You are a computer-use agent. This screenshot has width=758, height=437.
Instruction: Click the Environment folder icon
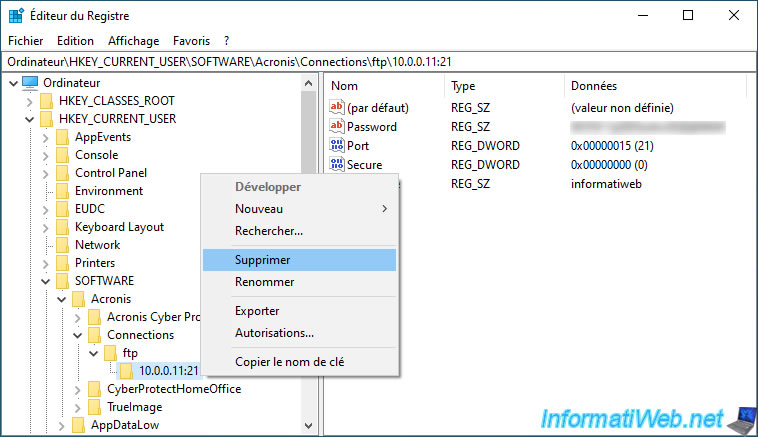click(x=62, y=191)
